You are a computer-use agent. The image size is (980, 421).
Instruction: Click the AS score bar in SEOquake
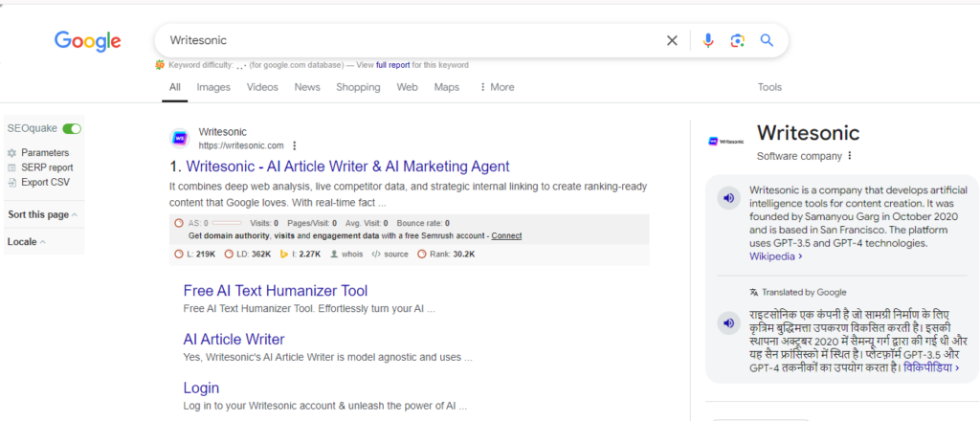click(227, 222)
